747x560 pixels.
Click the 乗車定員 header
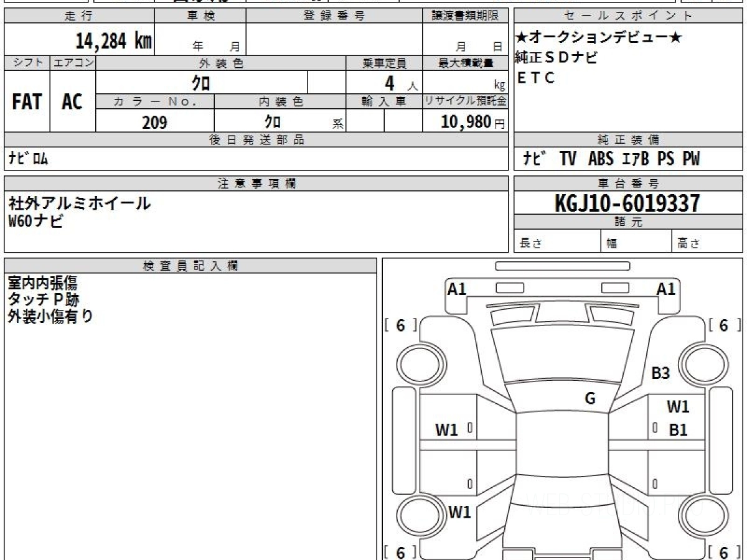pyautogui.click(x=384, y=63)
